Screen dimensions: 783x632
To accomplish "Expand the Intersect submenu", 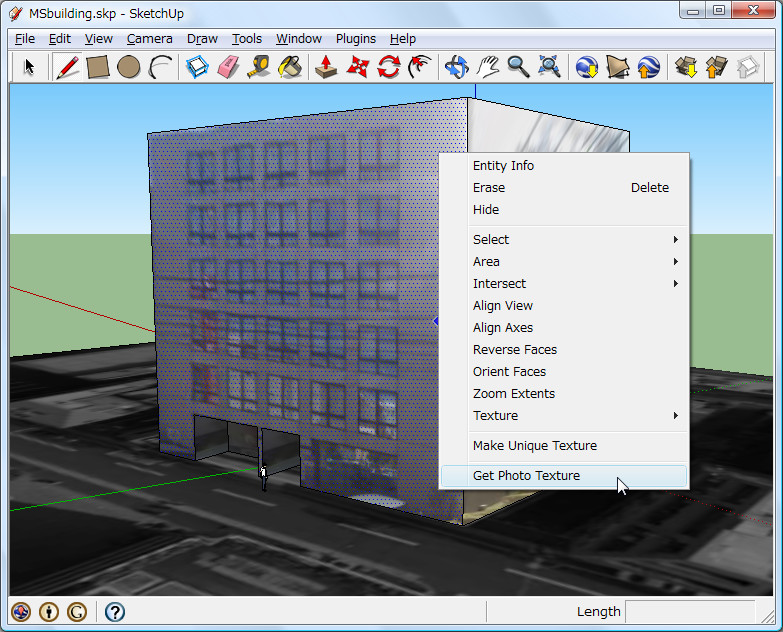I will click(x=563, y=284).
